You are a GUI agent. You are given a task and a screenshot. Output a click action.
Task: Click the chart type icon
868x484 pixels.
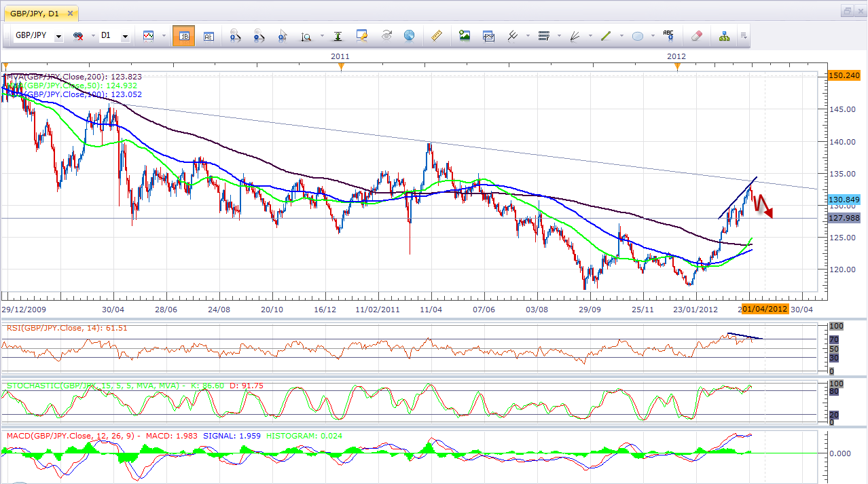coord(148,36)
